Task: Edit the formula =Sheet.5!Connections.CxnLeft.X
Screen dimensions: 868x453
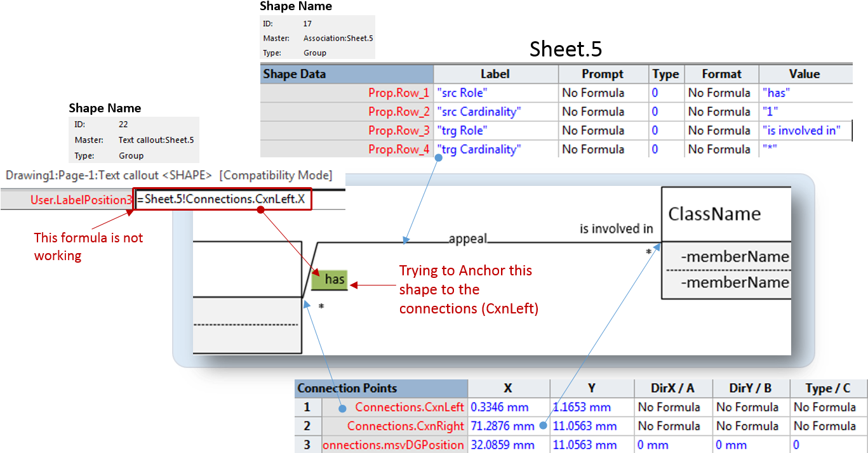Action: 222,199
